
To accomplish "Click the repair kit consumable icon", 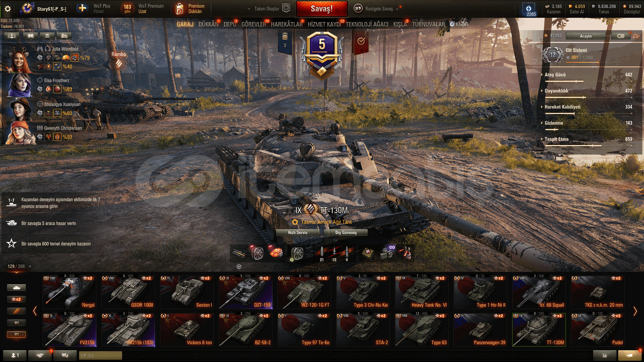I will 387,254.
